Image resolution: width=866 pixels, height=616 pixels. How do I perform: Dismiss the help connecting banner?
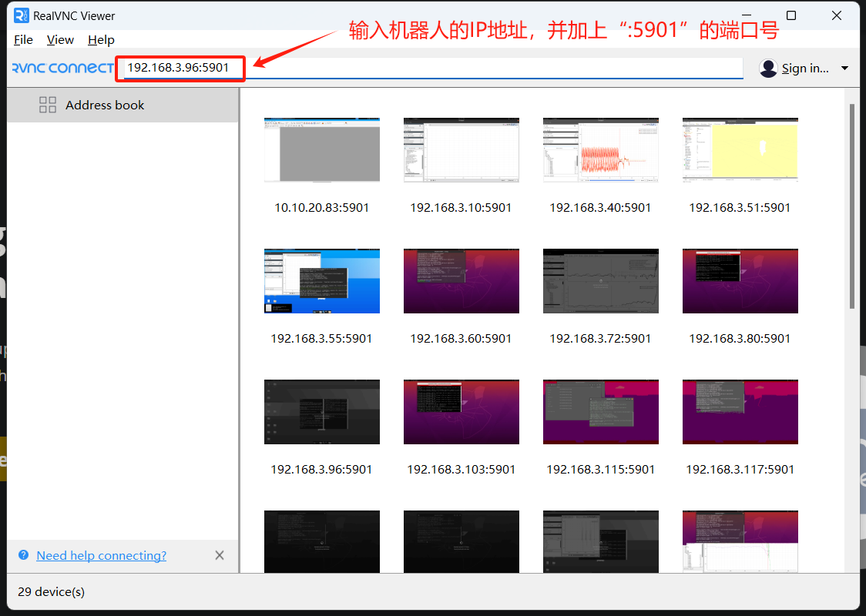pos(220,555)
